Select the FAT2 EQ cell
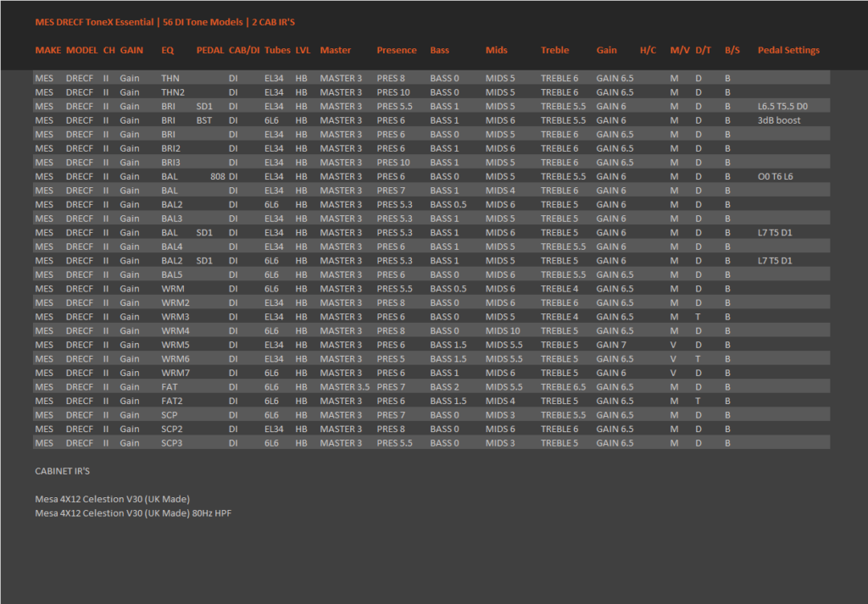This screenshot has height=604, width=868. tap(171, 401)
